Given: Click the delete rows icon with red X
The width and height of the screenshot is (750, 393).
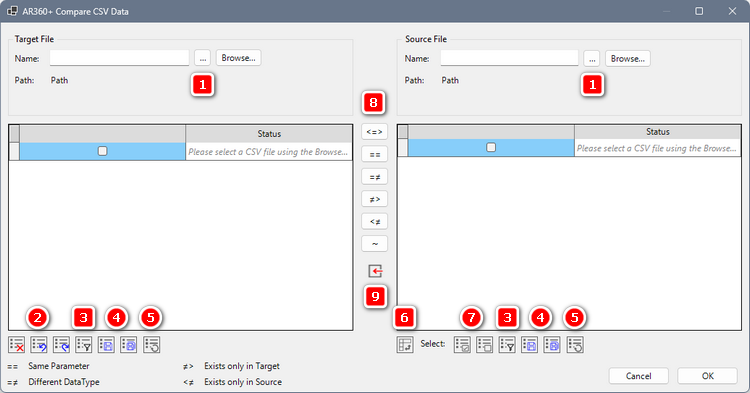Looking at the screenshot, I should coord(16,345).
